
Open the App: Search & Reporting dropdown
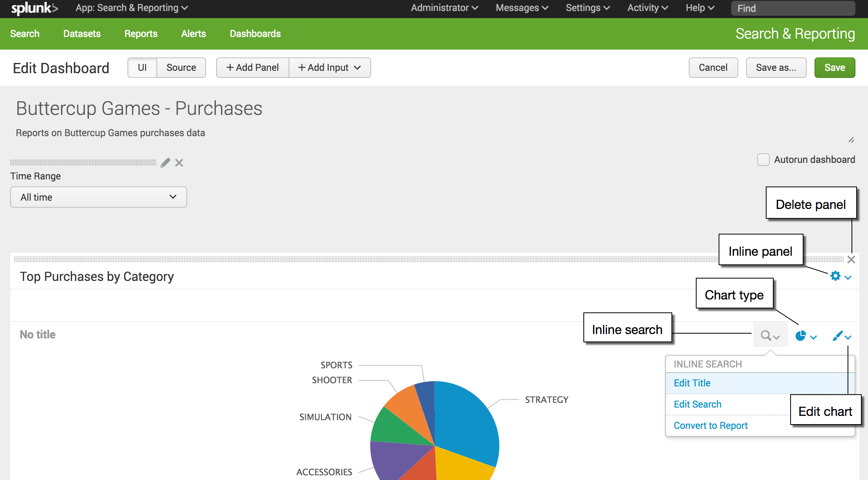(132, 8)
